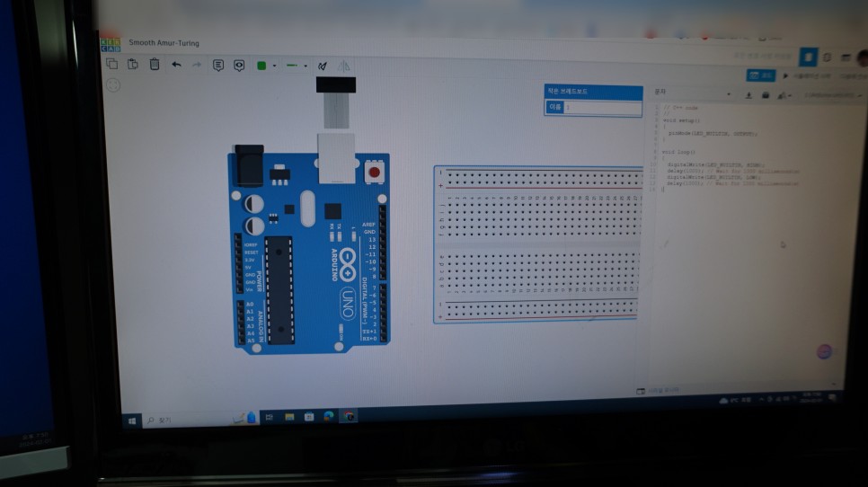Toggle notes visibility eye icon
Viewport: 868px width, 487px height.
pos(239,66)
